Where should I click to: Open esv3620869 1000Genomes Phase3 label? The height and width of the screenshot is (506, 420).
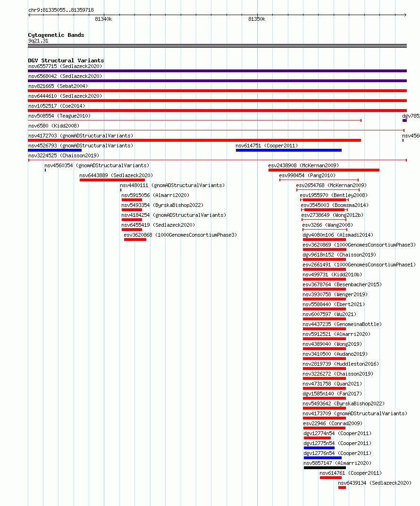coord(360,245)
